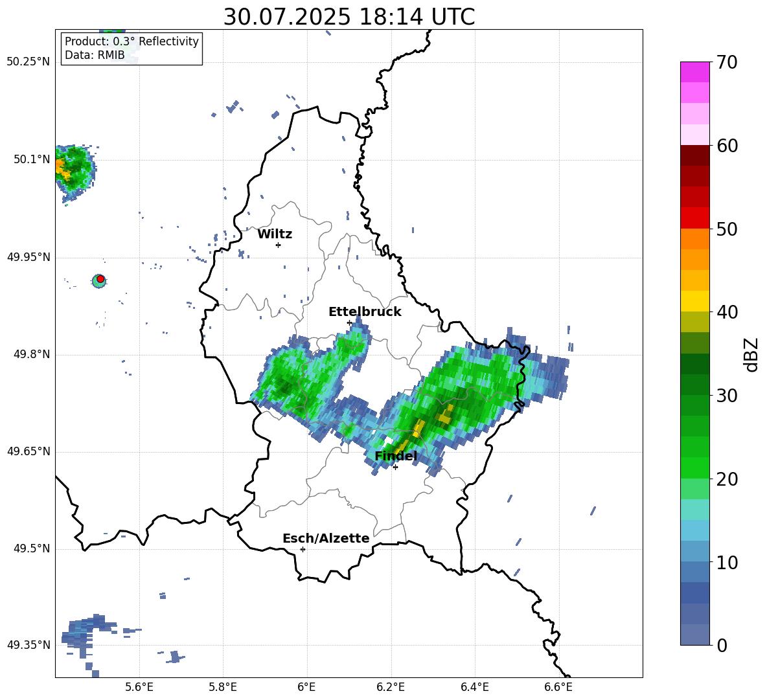The height and width of the screenshot is (700, 767).
Task: Pick the orange swatch below 50 dBZ
Action: coord(694,238)
